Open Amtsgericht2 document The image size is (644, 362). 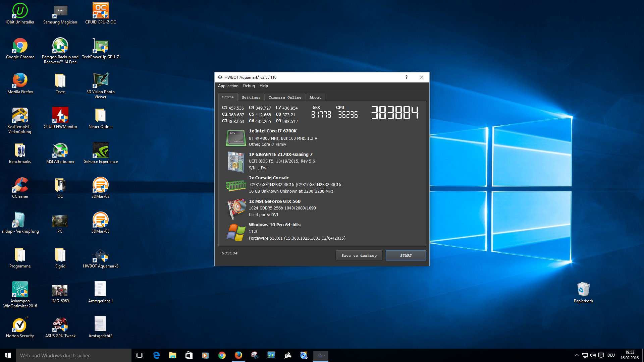pyautogui.click(x=101, y=327)
